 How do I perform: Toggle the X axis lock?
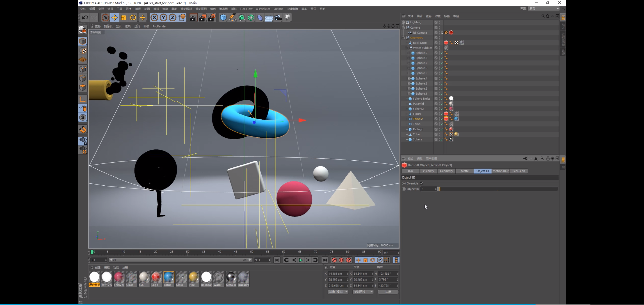click(x=154, y=18)
